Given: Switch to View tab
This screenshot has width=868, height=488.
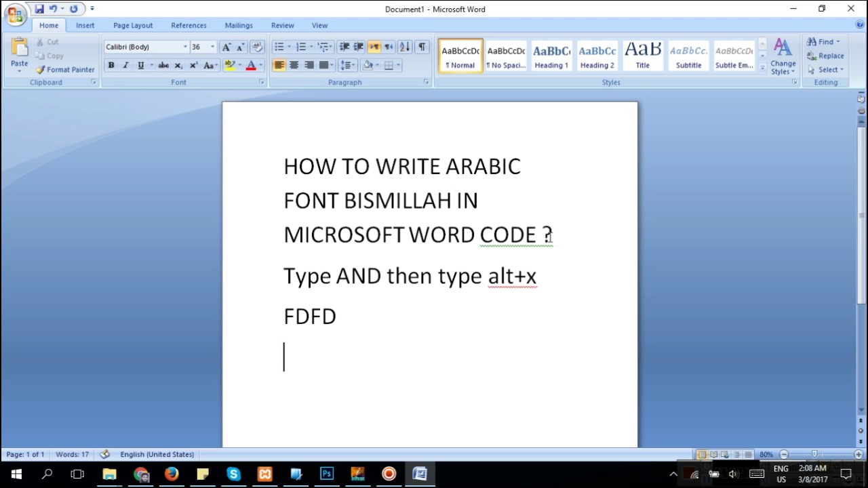Looking at the screenshot, I should pyautogui.click(x=319, y=25).
